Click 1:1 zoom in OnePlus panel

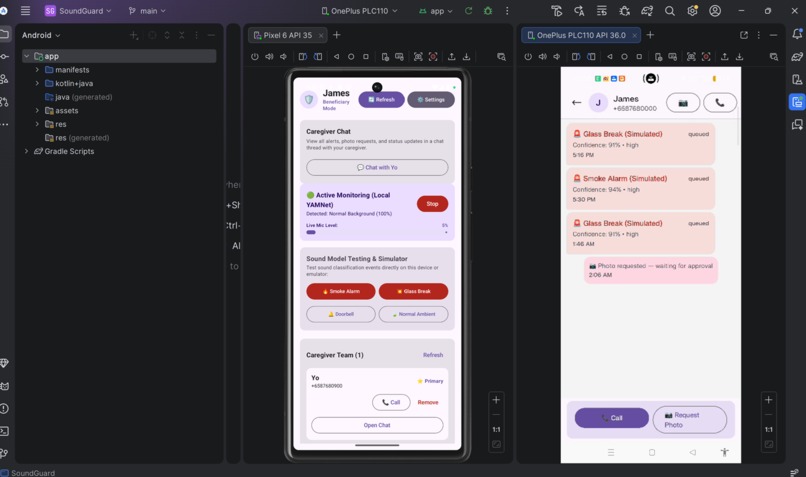768,430
